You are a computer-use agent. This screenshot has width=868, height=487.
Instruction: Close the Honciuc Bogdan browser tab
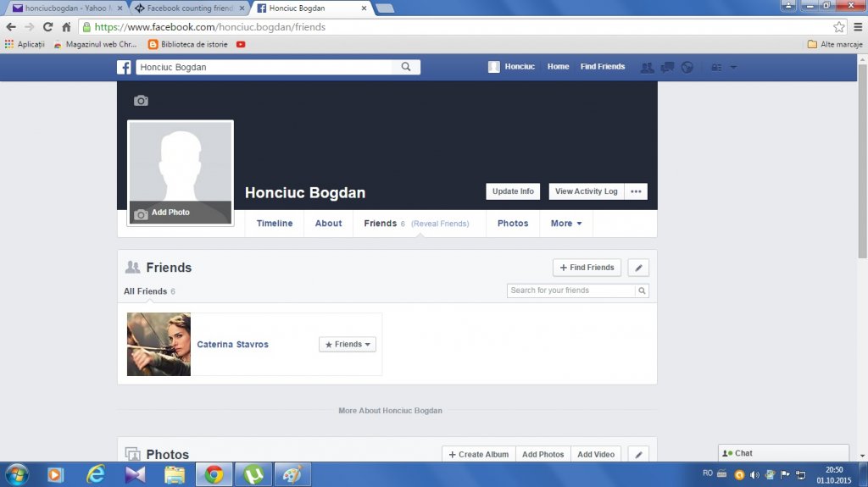pyautogui.click(x=364, y=8)
